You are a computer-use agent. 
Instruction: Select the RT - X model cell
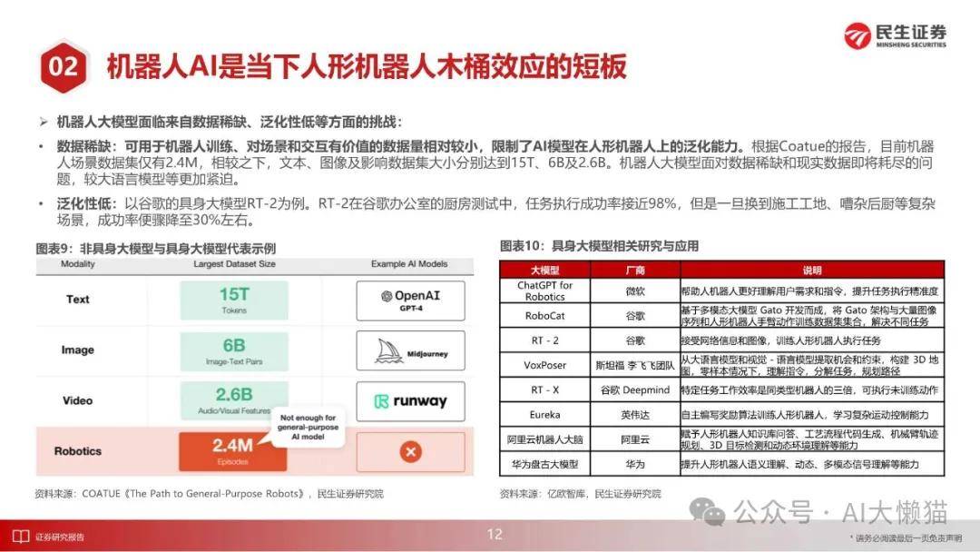545,390
